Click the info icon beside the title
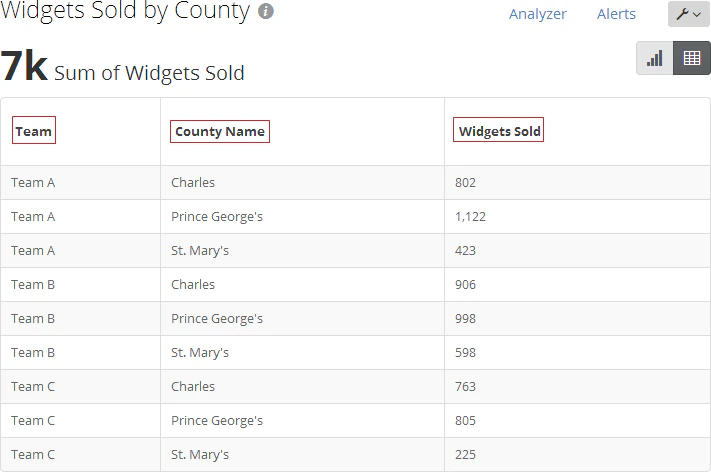 pos(266,11)
